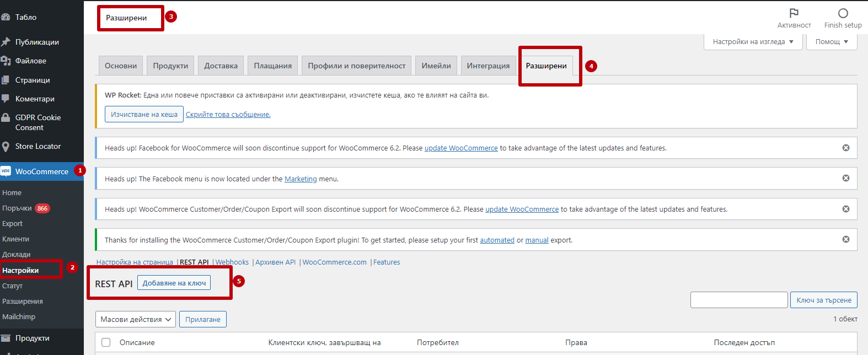This screenshot has height=355, width=868.
Task: Click the GDPR Cookie Consent lock icon
Action: pyautogui.click(x=6, y=117)
